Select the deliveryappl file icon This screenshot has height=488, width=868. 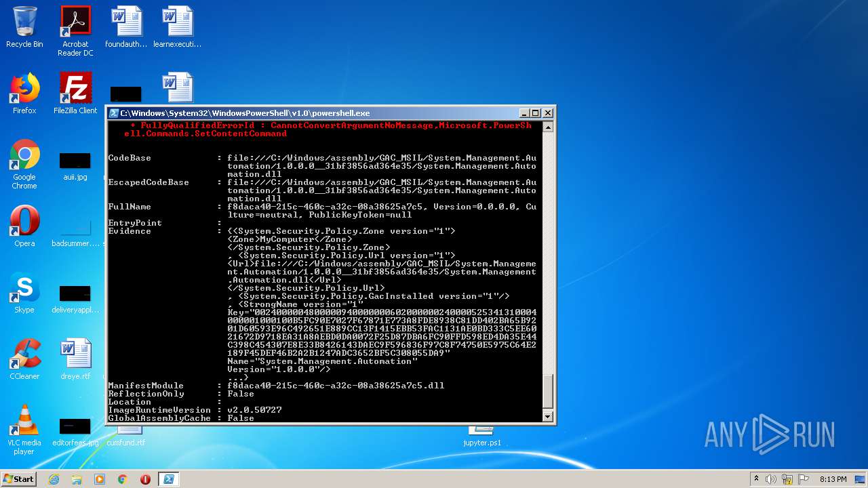tap(75, 298)
